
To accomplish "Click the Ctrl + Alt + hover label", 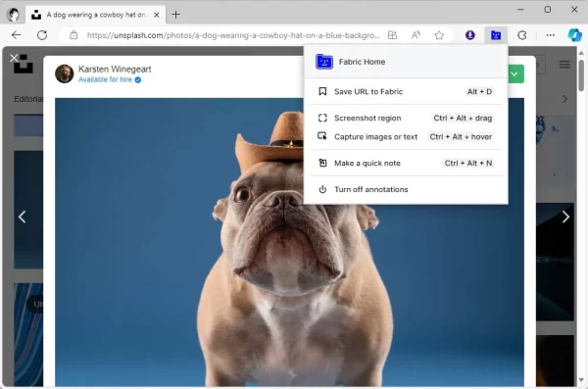I will pos(461,136).
